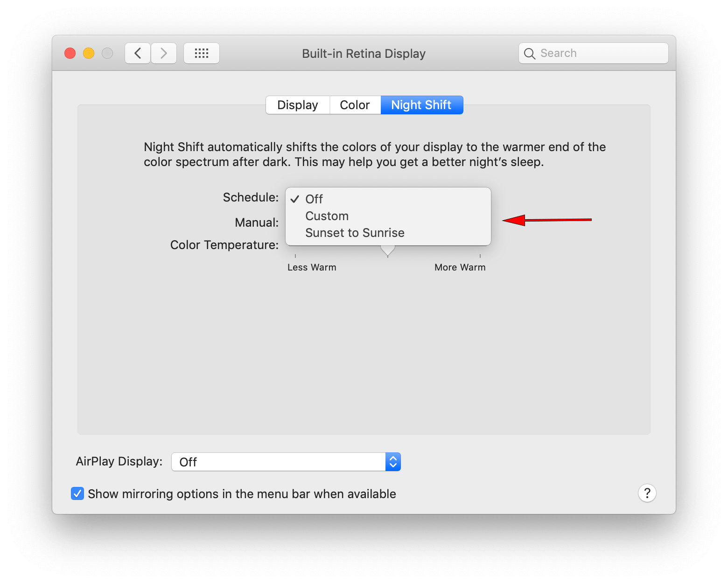Choose Custom from the Schedule menu
This screenshot has width=728, height=583.
pyautogui.click(x=327, y=216)
